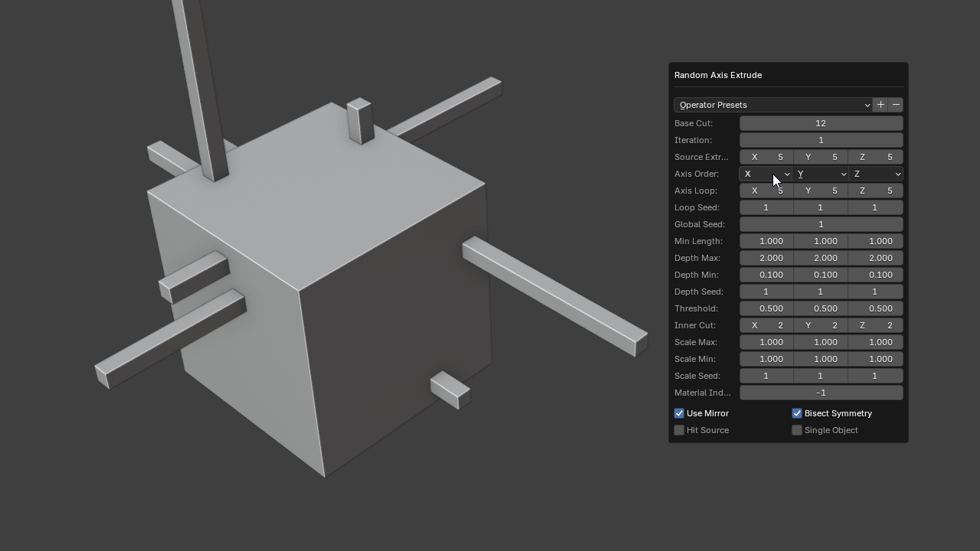Screen dimensions: 980x551
Task: Open the Operator Presets dropdown
Action: pos(773,105)
